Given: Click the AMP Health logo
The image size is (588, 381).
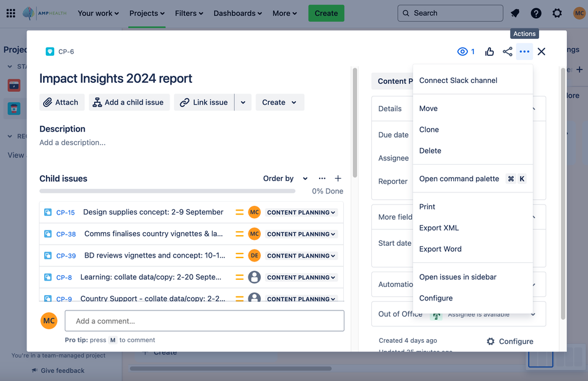Looking at the screenshot, I should click(x=44, y=13).
